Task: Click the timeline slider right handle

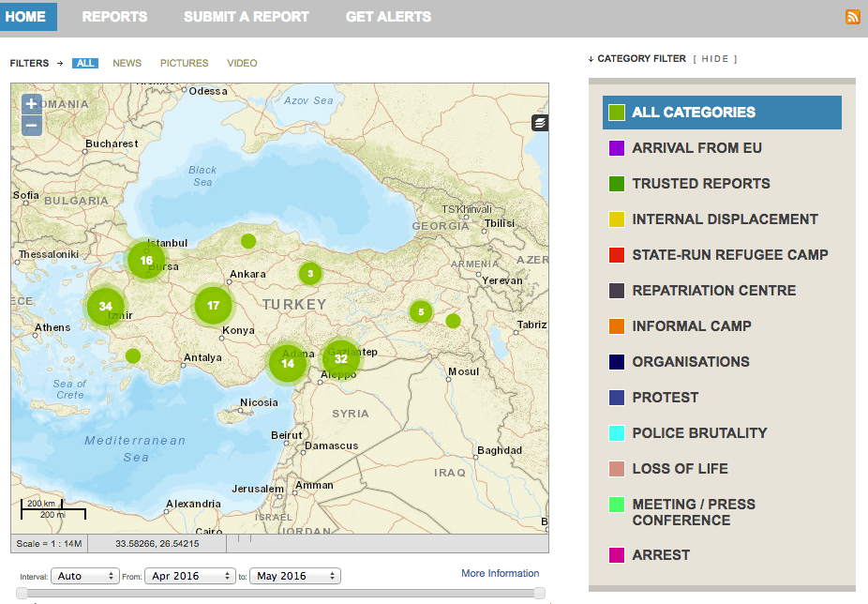Action: click(539, 593)
